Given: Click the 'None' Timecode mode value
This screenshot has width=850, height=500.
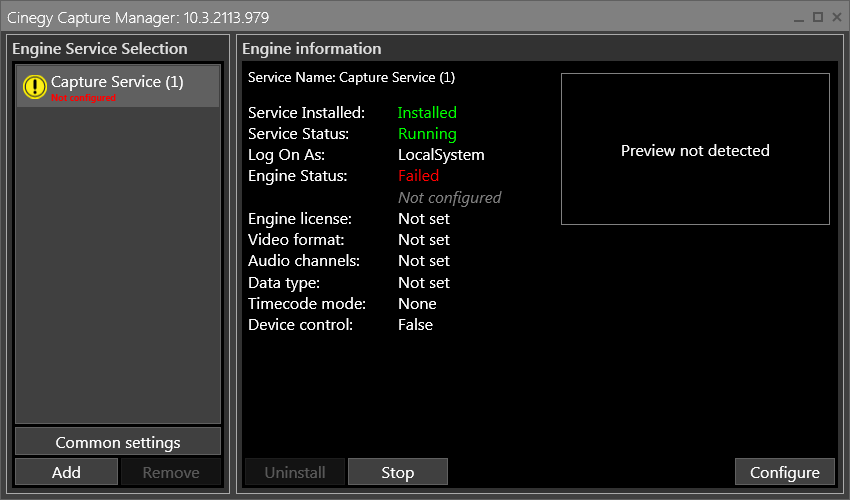Looking at the screenshot, I should pyautogui.click(x=417, y=304).
